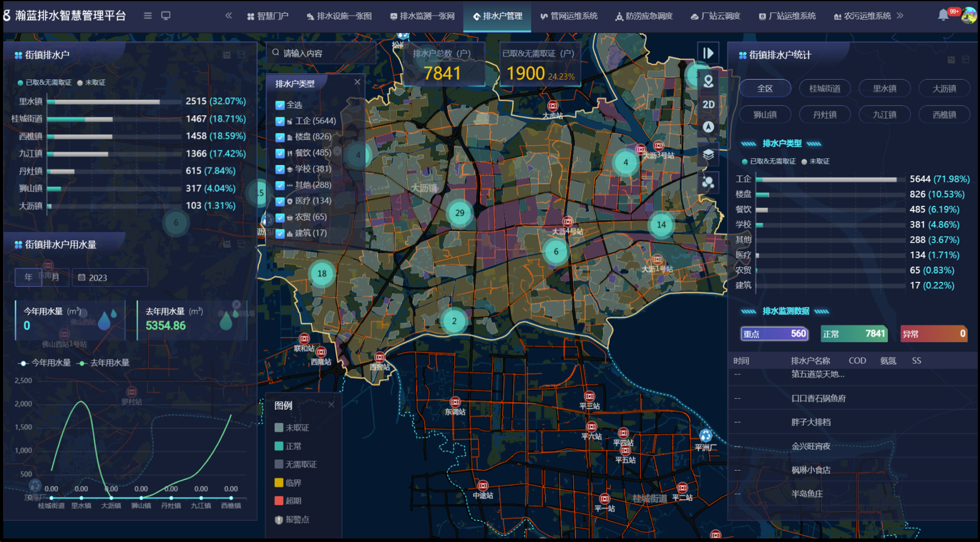Switch 街镇排水户 panel to chart view icon

pyautogui.click(x=226, y=55)
